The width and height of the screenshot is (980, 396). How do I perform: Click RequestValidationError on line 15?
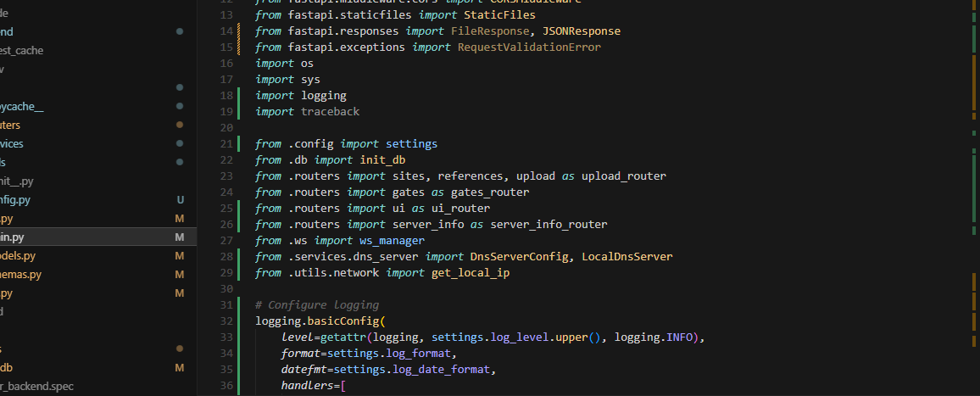(x=529, y=47)
